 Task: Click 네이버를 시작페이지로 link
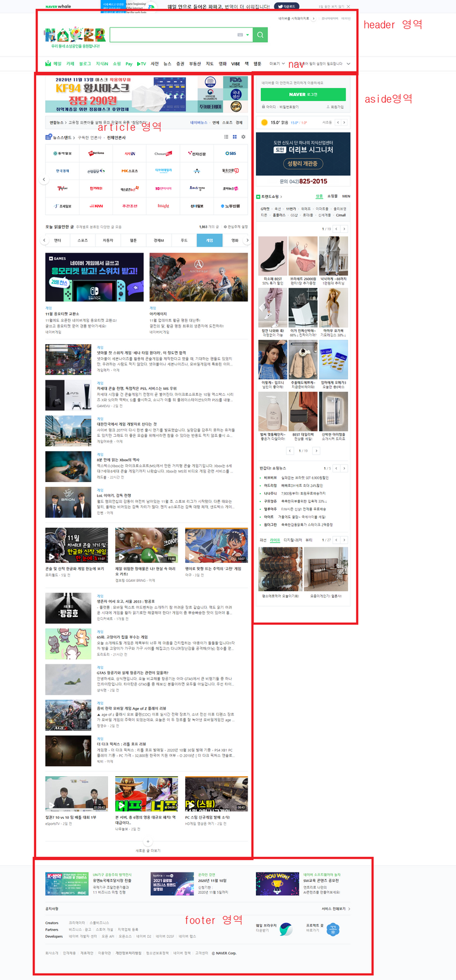pos(296,18)
